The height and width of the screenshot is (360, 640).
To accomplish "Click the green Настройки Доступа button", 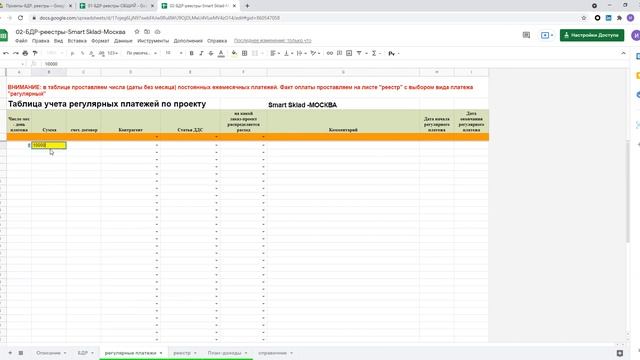I will tap(592, 35).
